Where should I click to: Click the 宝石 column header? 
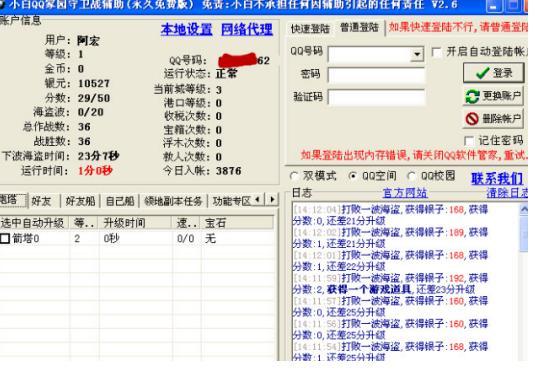pyautogui.click(x=236, y=223)
